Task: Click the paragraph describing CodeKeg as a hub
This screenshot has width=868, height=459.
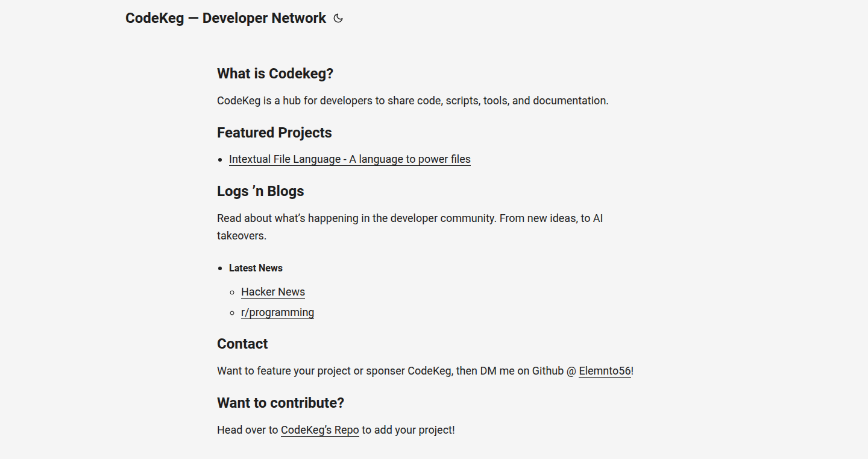Action: (x=413, y=101)
